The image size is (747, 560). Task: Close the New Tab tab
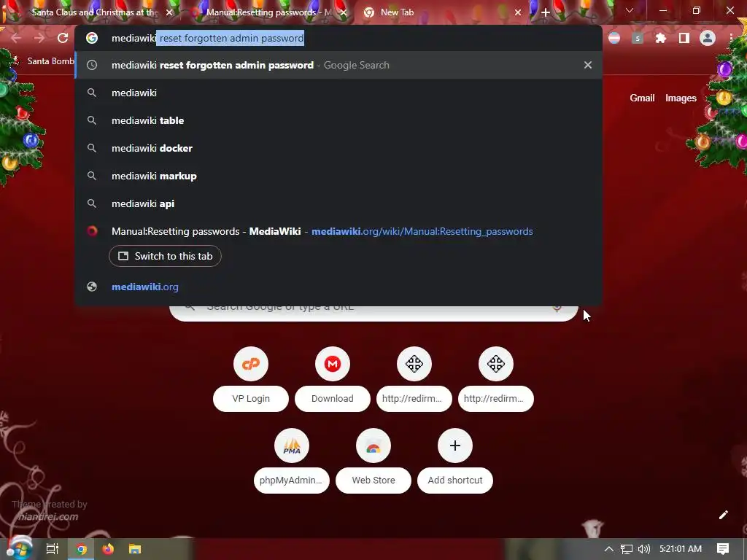tap(518, 12)
